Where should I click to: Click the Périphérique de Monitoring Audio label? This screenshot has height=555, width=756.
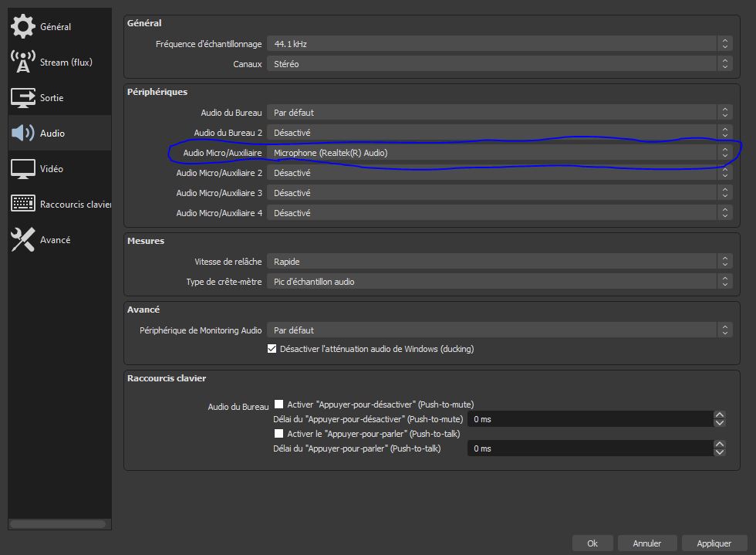[201, 330]
